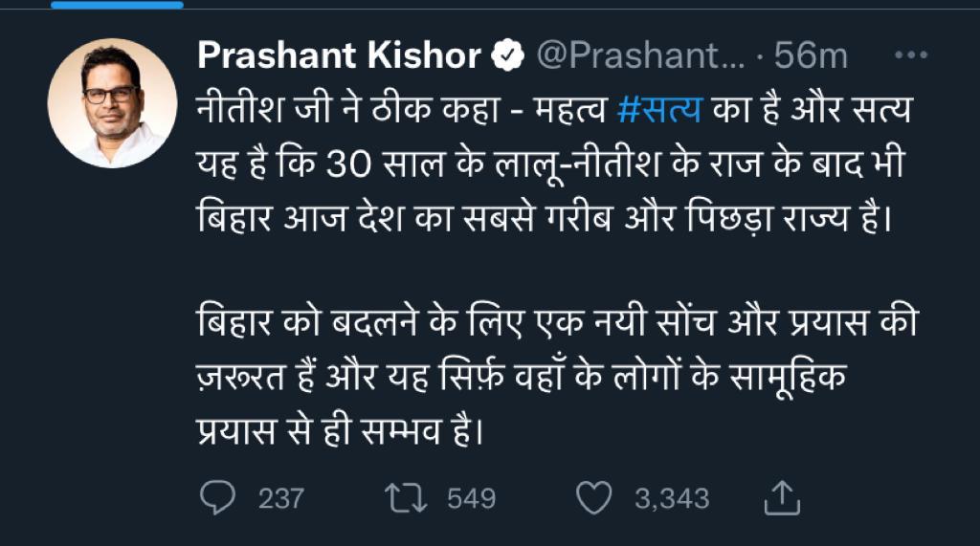The height and width of the screenshot is (546, 980).
Task: Open Prashant Kishor's profile picture
Action: point(112,103)
